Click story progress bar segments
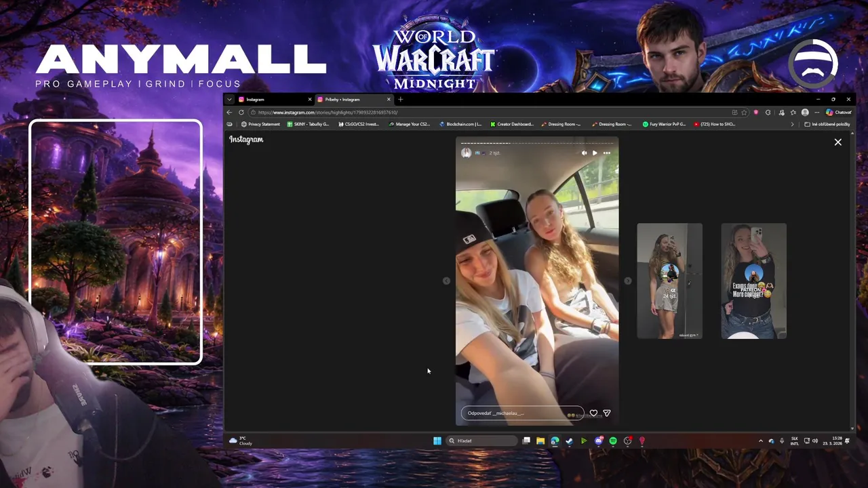Viewport: 868px width, 488px height. tap(537, 143)
